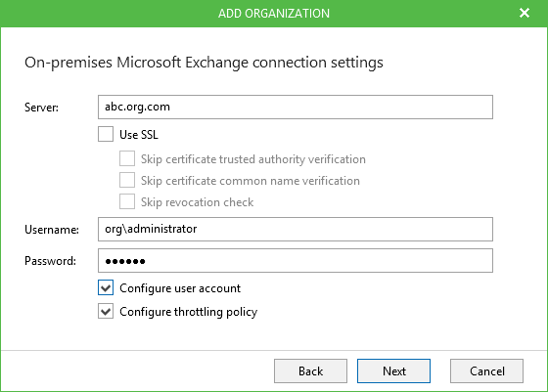Click the connection settings heading text
The height and width of the screenshot is (392, 548).
tap(204, 63)
